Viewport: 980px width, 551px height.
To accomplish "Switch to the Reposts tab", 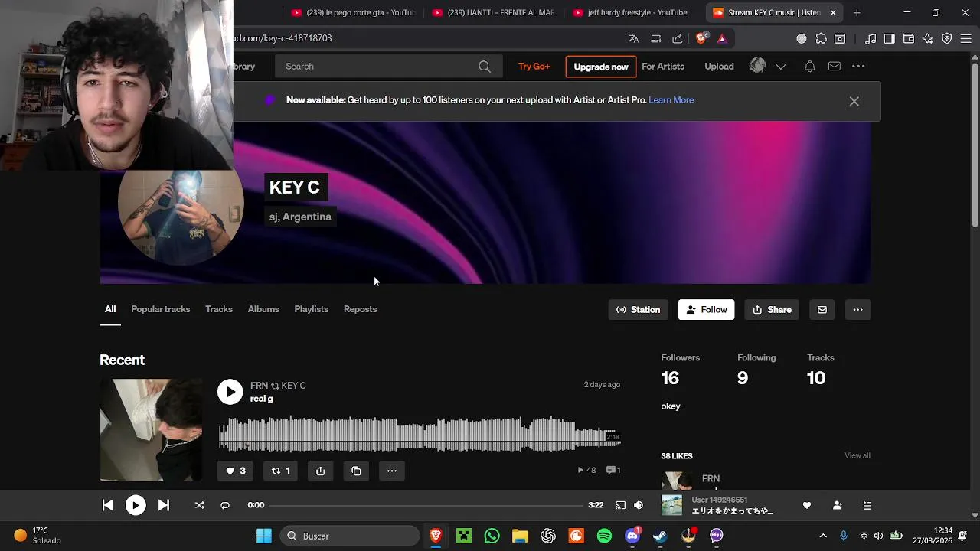I will (x=360, y=309).
